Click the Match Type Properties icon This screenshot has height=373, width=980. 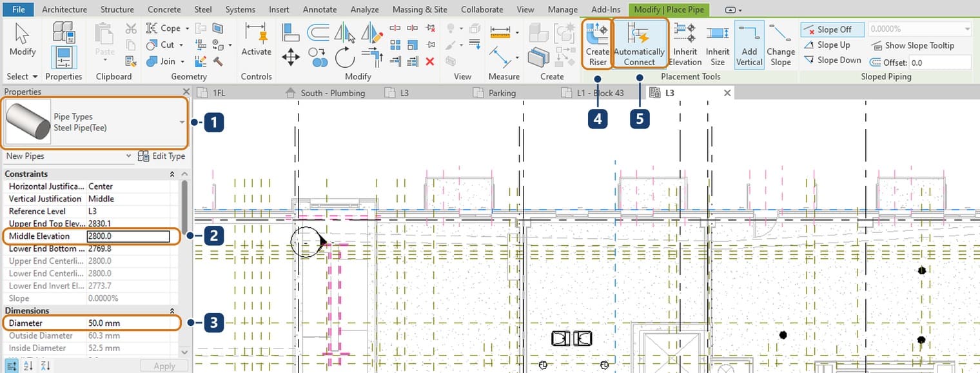pos(131,61)
